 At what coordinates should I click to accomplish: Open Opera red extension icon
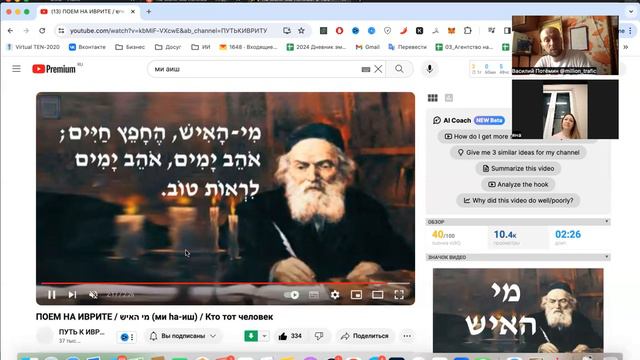click(339, 31)
